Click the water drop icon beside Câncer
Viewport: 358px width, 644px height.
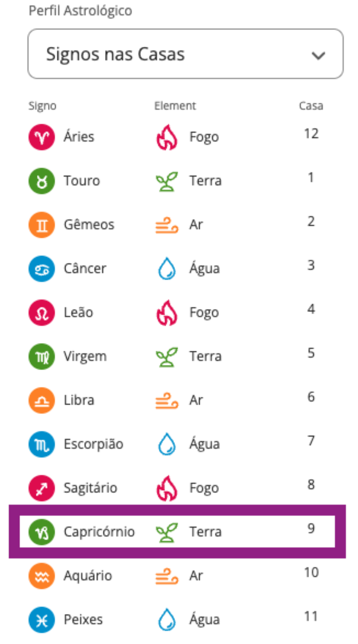(167, 269)
